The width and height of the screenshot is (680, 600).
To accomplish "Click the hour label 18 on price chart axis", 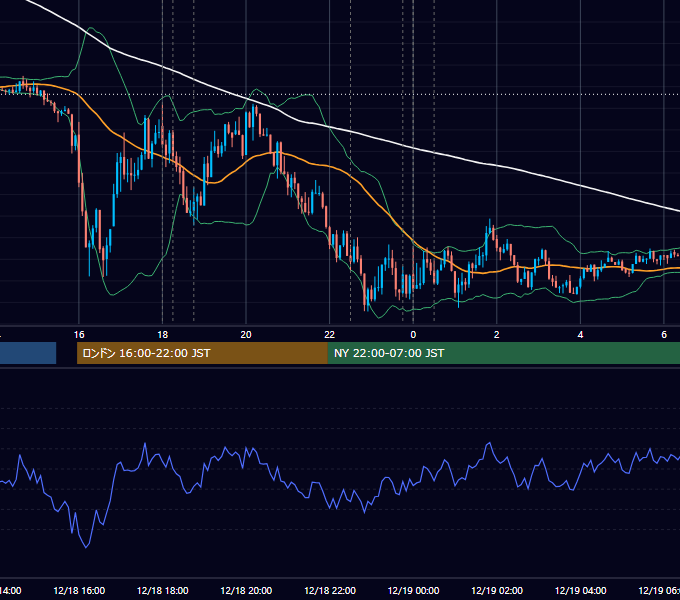I will tap(163, 335).
